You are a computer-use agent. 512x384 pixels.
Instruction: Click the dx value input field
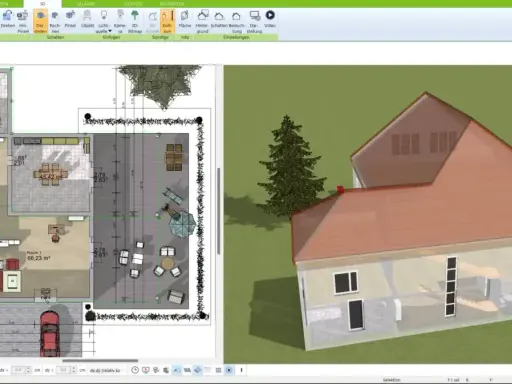tap(18, 370)
